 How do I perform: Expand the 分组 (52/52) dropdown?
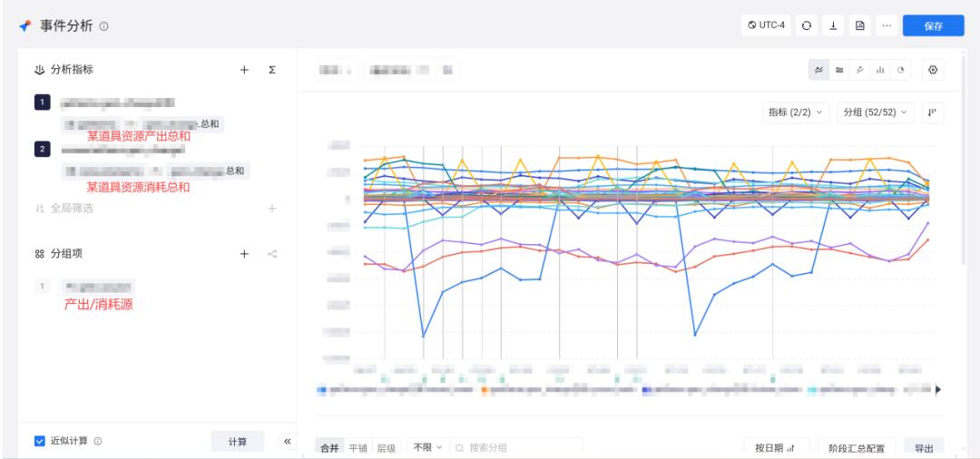pyautogui.click(x=875, y=112)
